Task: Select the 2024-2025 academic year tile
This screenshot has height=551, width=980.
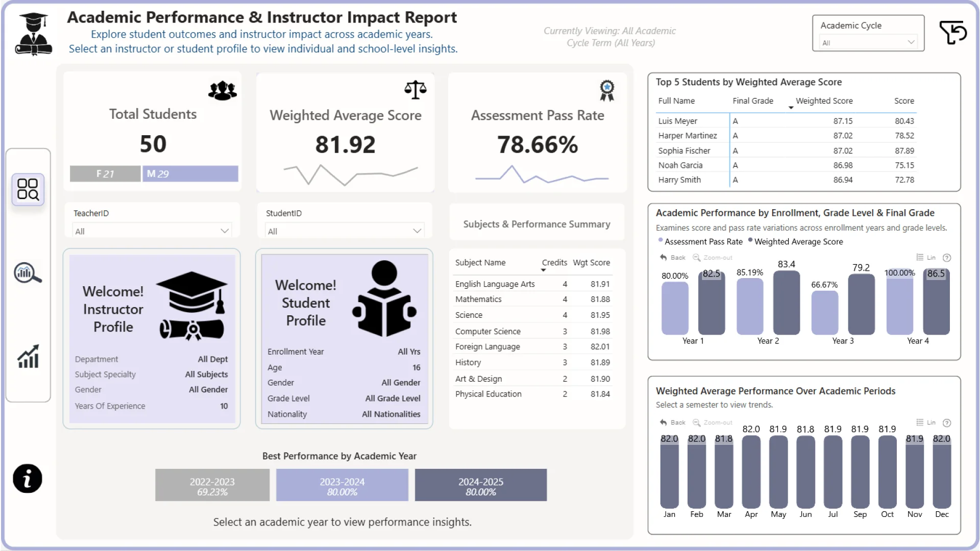Action: (x=480, y=485)
